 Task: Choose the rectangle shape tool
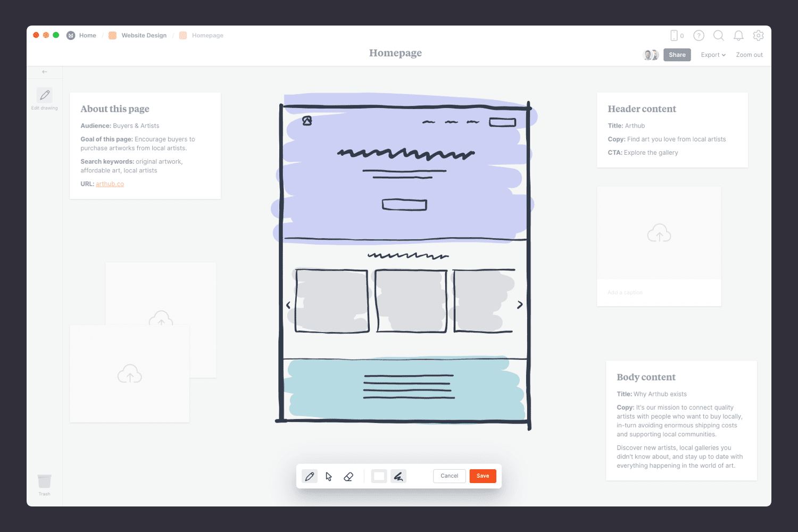(379, 476)
